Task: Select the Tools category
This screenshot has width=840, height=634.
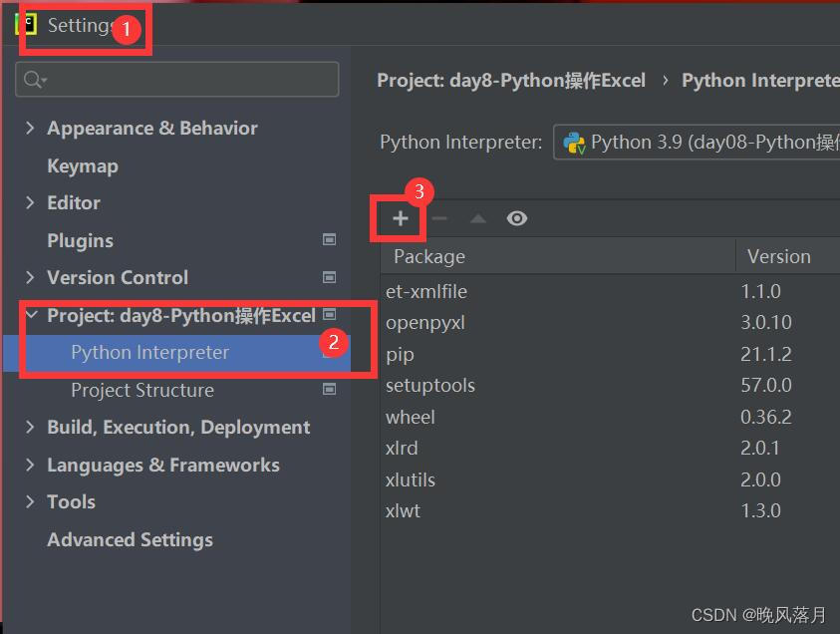Action: [72, 501]
